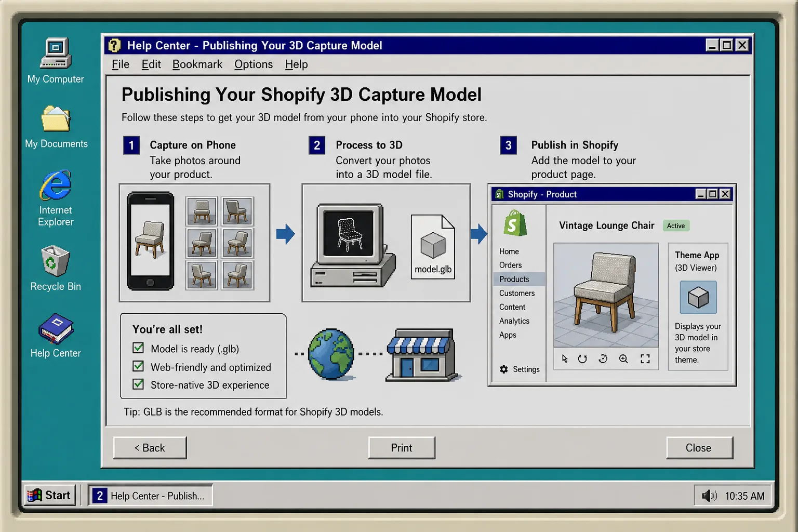Open the Bookmark menu
The image size is (798, 532).
point(197,64)
